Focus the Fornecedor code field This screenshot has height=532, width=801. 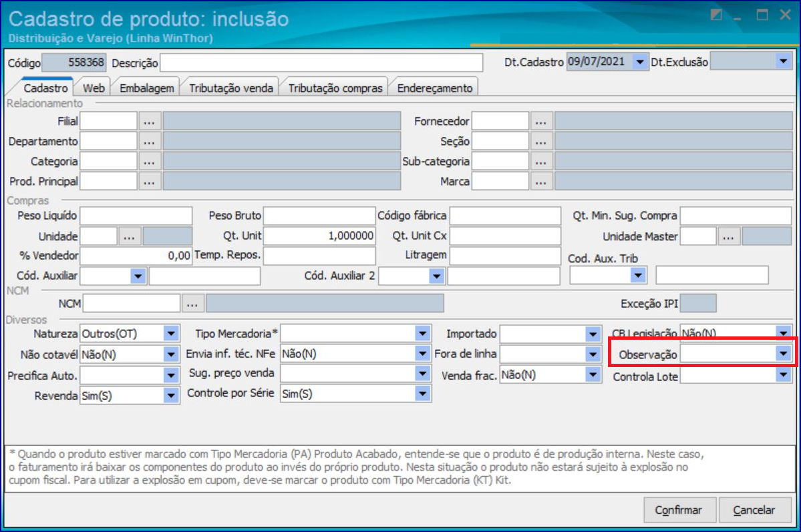point(500,121)
